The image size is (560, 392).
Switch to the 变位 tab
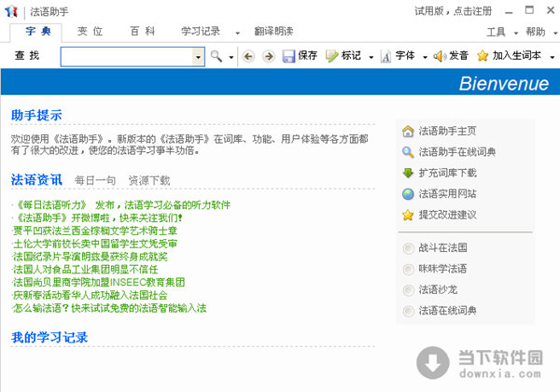tap(90, 32)
